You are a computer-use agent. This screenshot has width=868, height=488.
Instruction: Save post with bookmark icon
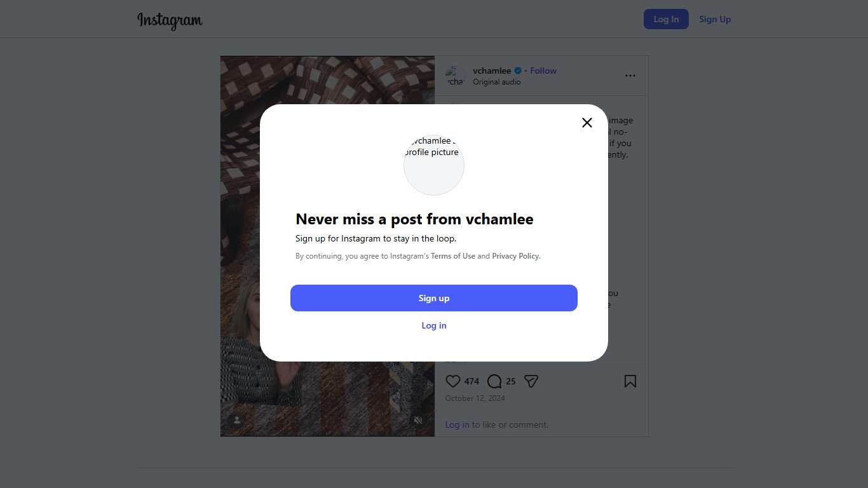[630, 381]
